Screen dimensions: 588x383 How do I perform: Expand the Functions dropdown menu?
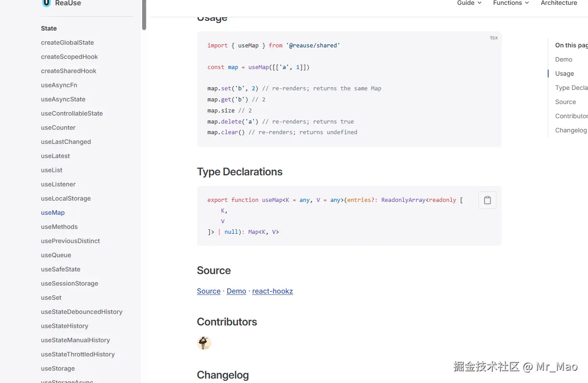click(x=511, y=3)
